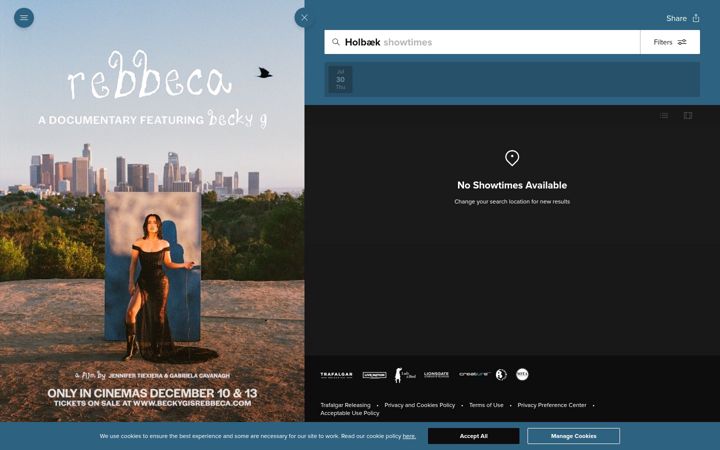This screenshot has height=450, width=720.
Task: Click the Share link
Action: [x=676, y=18]
